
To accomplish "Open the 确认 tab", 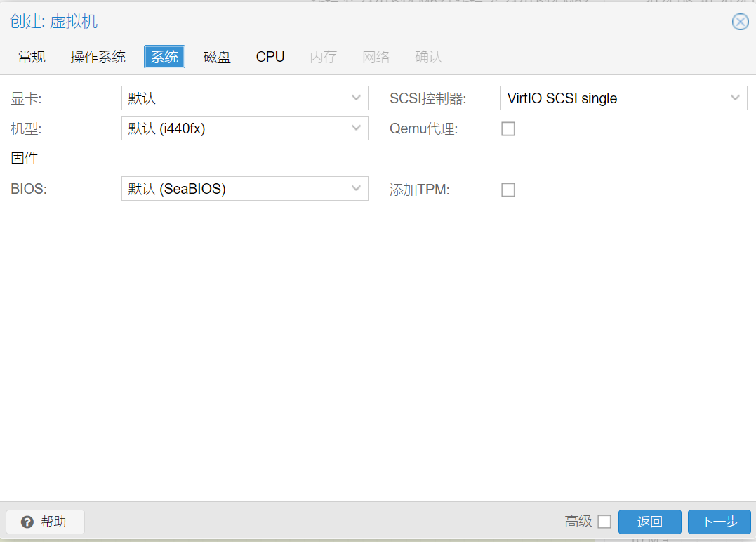I will pos(429,57).
